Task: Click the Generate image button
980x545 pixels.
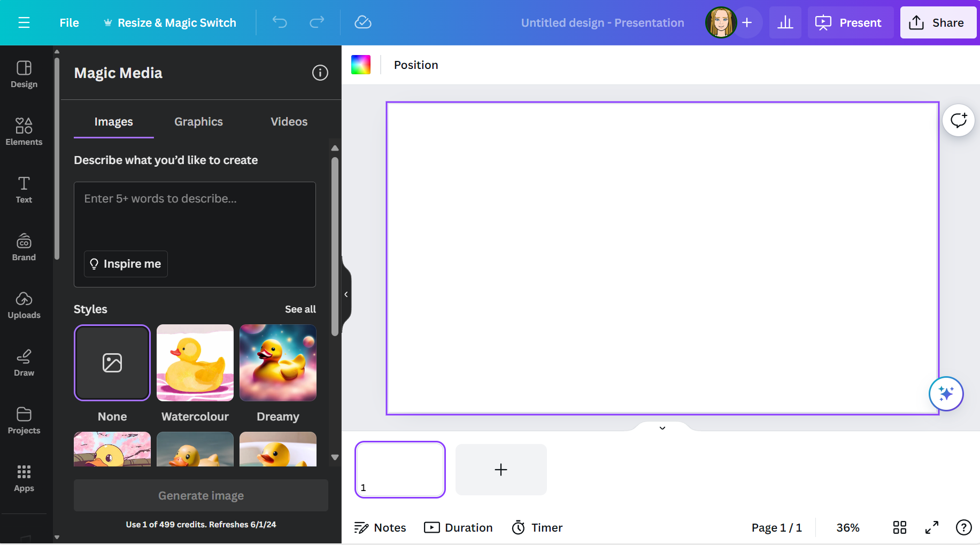Action: tap(201, 495)
